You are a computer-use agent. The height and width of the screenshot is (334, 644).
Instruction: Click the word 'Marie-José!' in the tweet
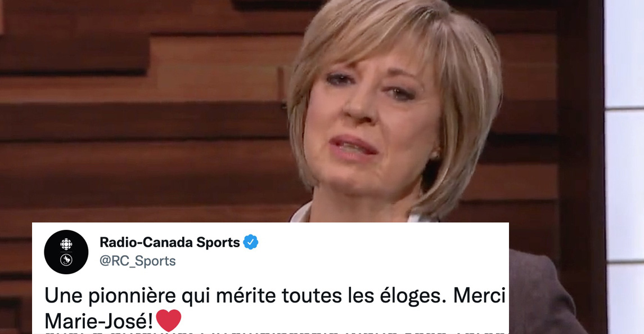tap(100, 320)
